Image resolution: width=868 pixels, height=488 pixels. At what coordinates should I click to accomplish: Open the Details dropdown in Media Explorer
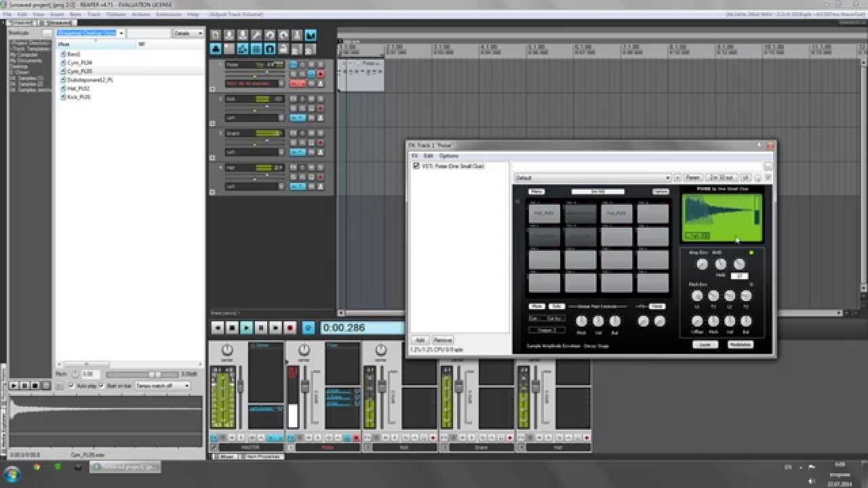tap(188, 33)
